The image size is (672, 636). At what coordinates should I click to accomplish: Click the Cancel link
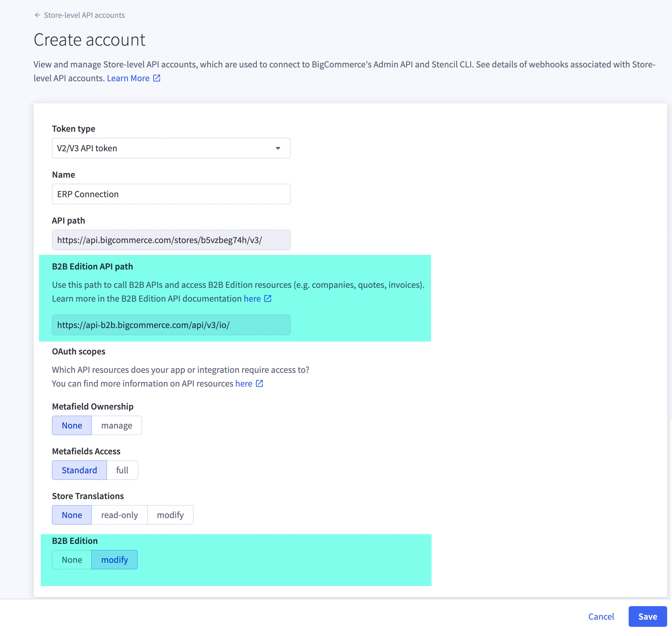pos(601,616)
